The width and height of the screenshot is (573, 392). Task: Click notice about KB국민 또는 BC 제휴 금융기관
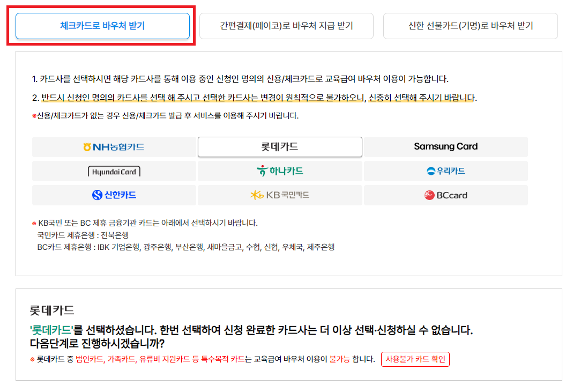coord(145,223)
